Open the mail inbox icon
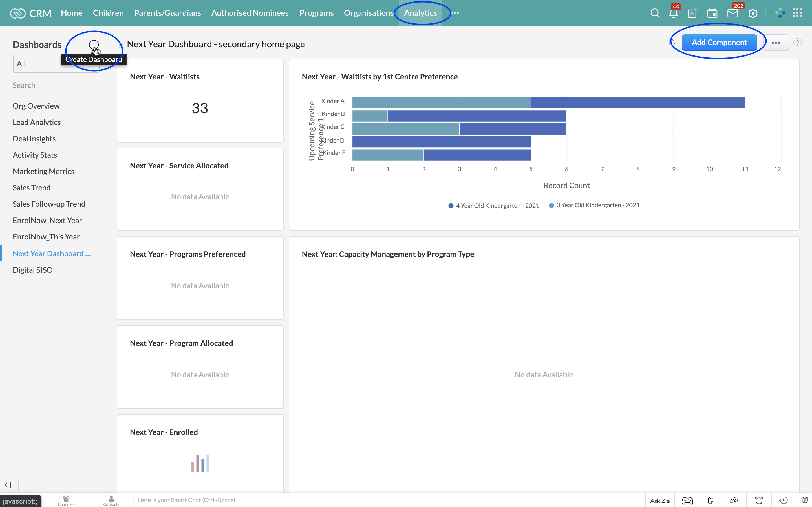The image size is (812, 507). (x=732, y=14)
